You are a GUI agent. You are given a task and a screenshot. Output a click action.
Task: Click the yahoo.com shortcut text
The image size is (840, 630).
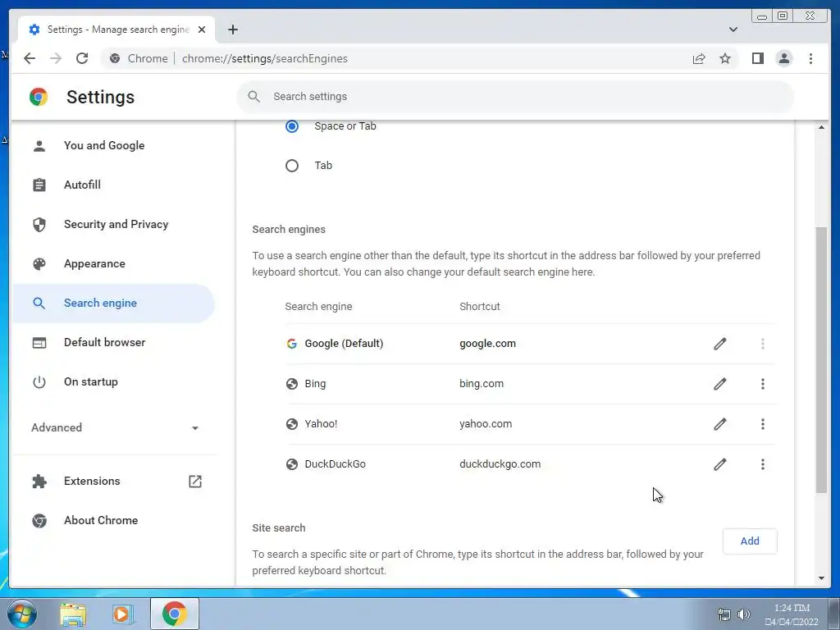click(486, 424)
